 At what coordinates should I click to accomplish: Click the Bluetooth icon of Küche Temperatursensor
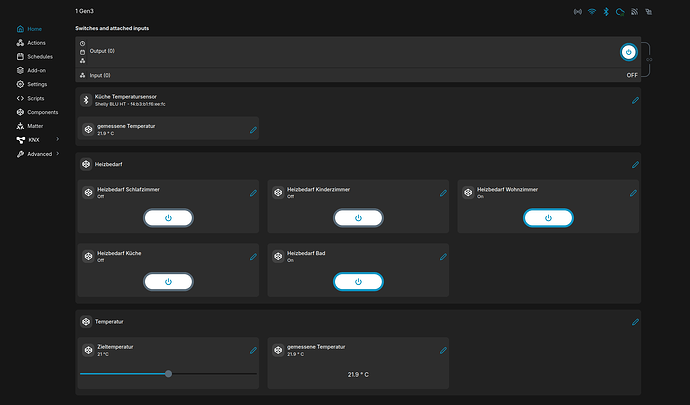pyautogui.click(x=86, y=100)
